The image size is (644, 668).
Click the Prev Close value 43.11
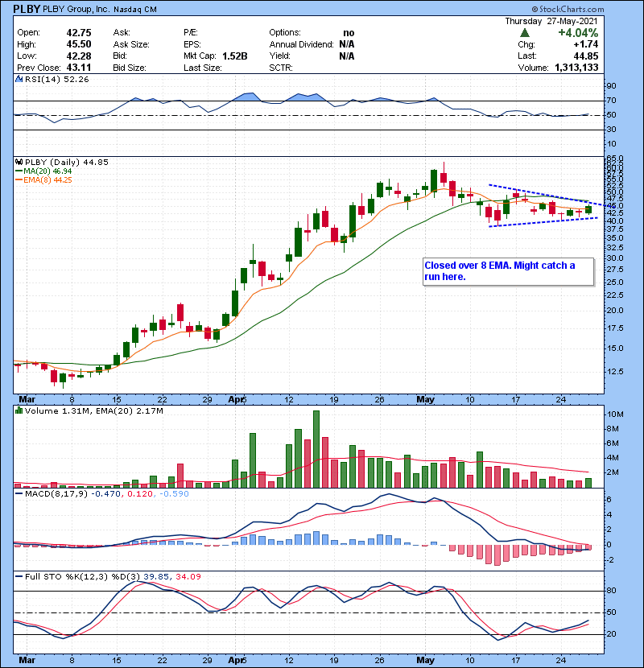[79, 68]
